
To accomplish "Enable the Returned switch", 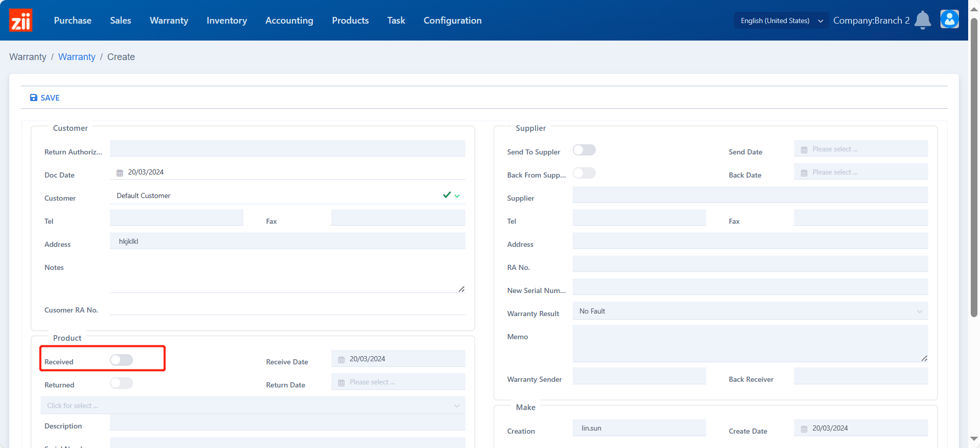I will pos(121,383).
